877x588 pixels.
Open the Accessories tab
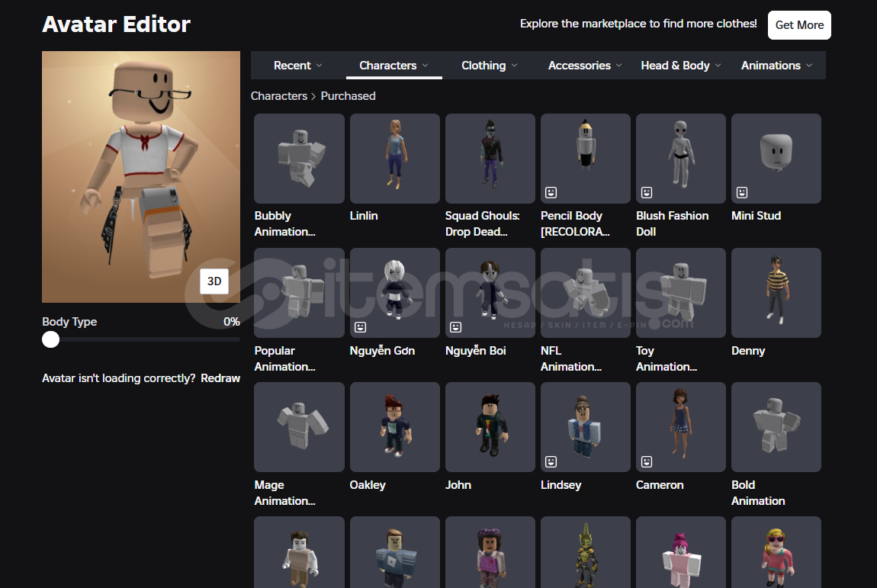pos(584,66)
